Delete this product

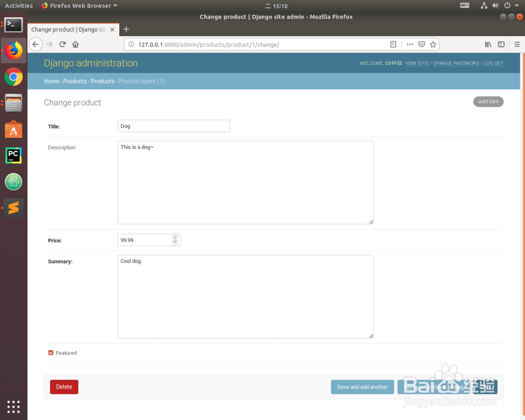pos(64,387)
